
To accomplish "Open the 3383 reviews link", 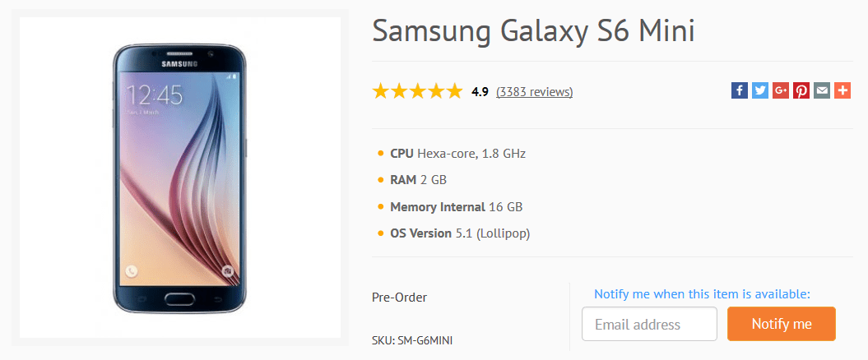I will click(x=535, y=91).
